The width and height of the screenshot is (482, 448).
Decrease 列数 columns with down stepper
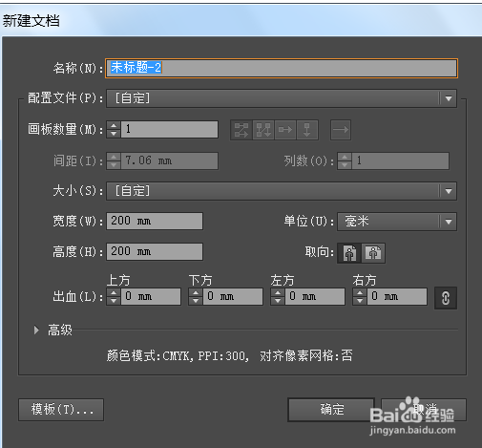coord(345,165)
